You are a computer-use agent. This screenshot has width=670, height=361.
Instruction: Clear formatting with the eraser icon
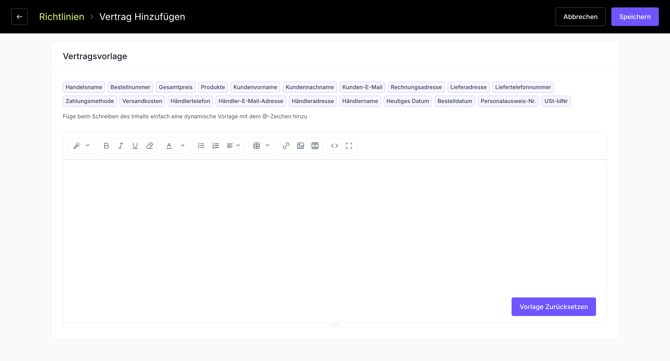(x=150, y=146)
